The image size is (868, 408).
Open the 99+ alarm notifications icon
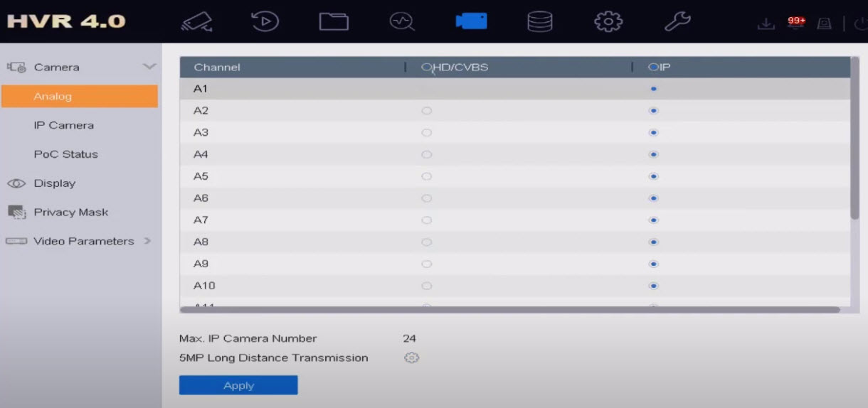(796, 22)
